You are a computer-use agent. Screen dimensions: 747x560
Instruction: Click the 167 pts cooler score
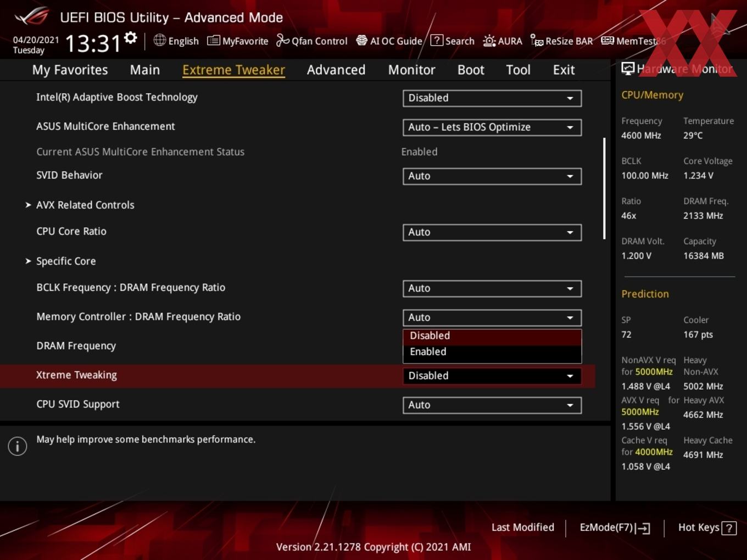pos(698,334)
